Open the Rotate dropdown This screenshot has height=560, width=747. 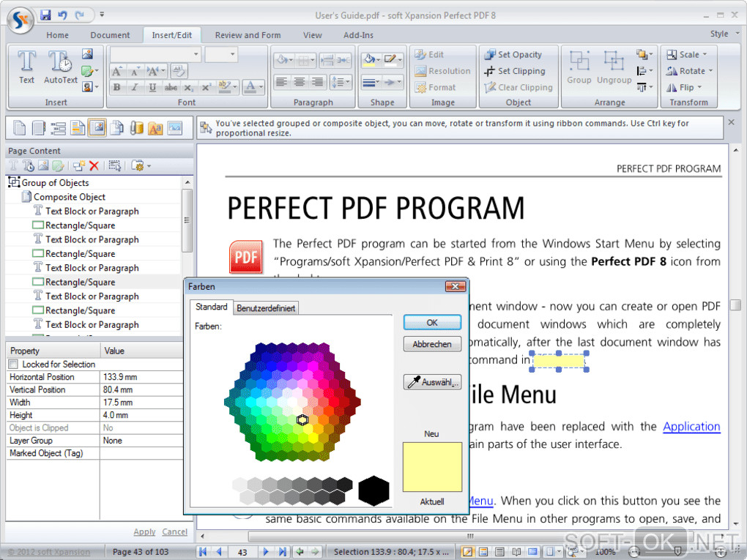click(689, 71)
